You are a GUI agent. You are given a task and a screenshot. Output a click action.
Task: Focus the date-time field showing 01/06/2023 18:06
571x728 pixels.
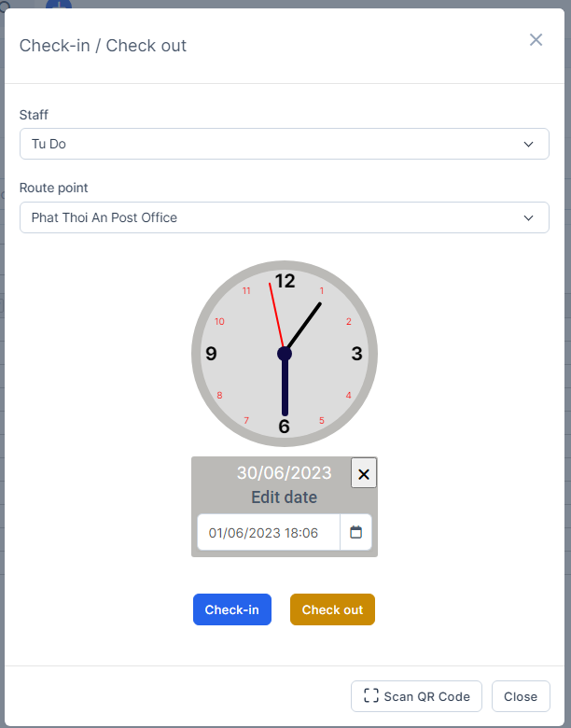click(268, 533)
